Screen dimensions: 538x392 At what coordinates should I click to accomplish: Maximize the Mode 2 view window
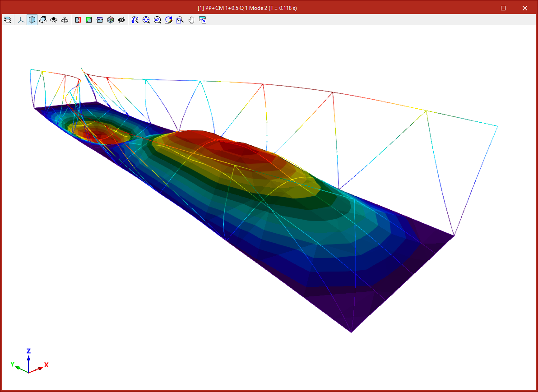pos(503,8)
